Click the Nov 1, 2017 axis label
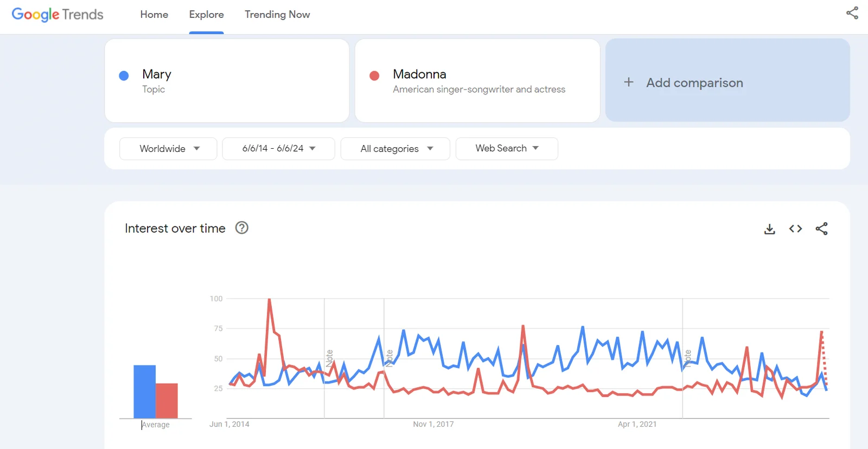Image resolution: width=868 pixels, height=449 pixels. 433,424
